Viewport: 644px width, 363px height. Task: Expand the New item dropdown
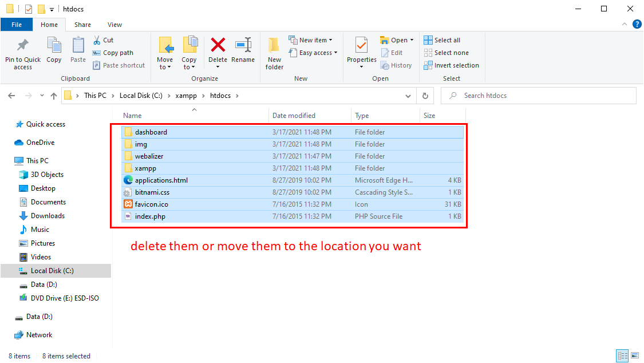tap(331, 40)
